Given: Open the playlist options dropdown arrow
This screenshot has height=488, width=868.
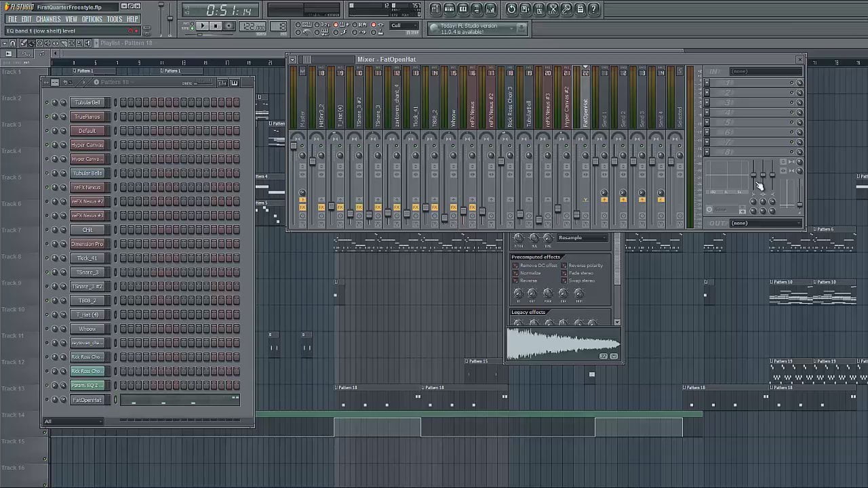Looking at the screenshot, I should tap(5, 43).
